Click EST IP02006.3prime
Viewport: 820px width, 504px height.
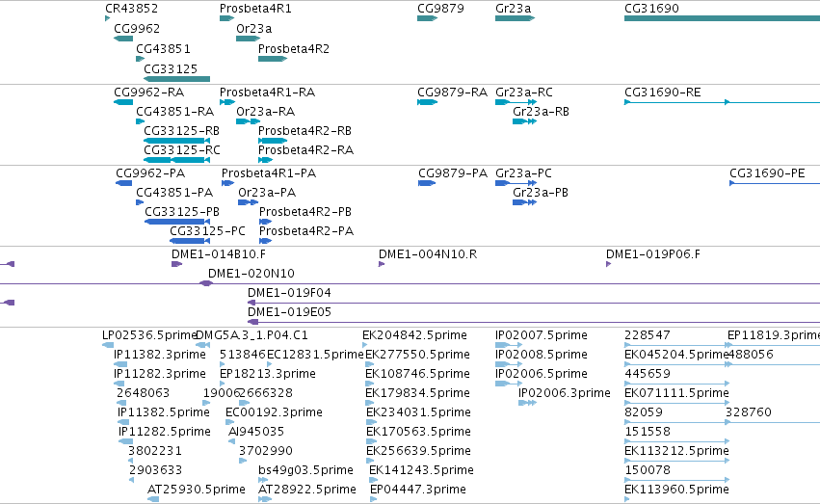(x=565, y=393)
